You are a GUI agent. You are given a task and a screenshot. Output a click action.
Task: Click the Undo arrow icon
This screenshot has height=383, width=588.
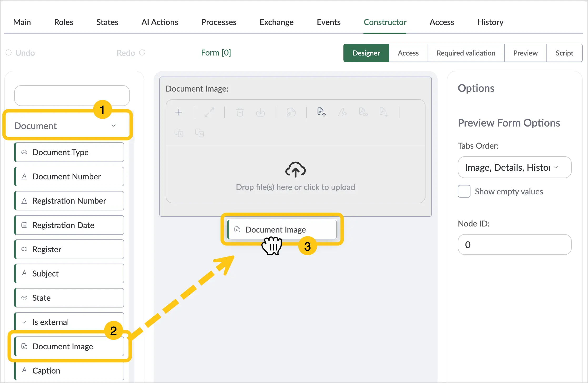coord(9,53)
